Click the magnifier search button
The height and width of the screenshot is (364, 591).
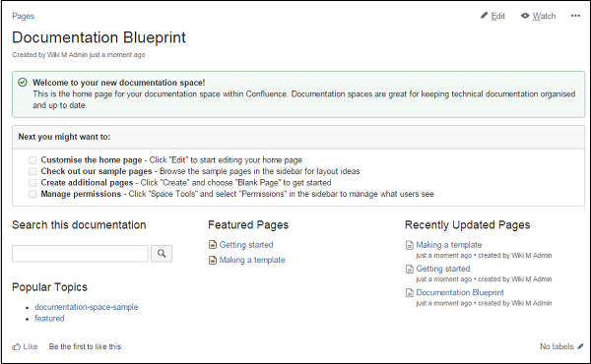click(162, 254)
